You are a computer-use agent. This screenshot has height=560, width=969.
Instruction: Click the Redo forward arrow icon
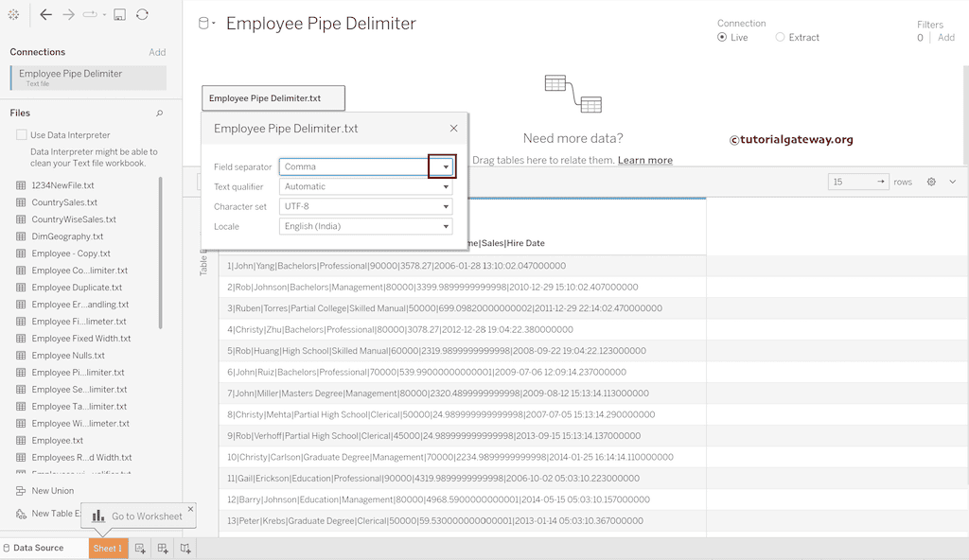(67, 14)
